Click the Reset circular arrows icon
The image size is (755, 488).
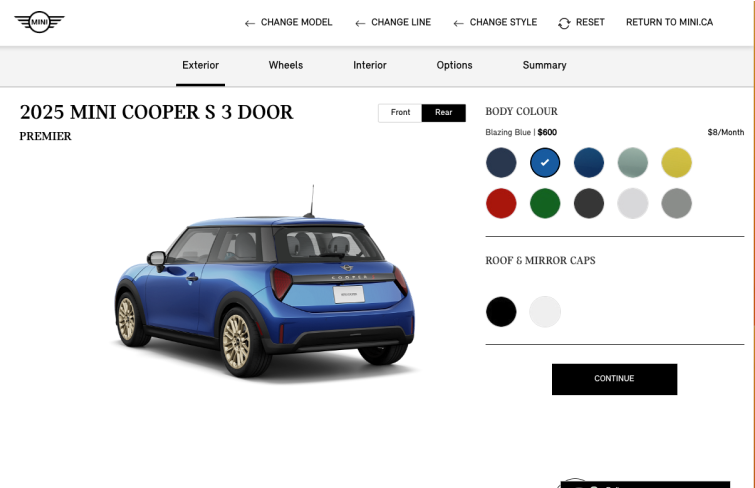pos(564,23)
